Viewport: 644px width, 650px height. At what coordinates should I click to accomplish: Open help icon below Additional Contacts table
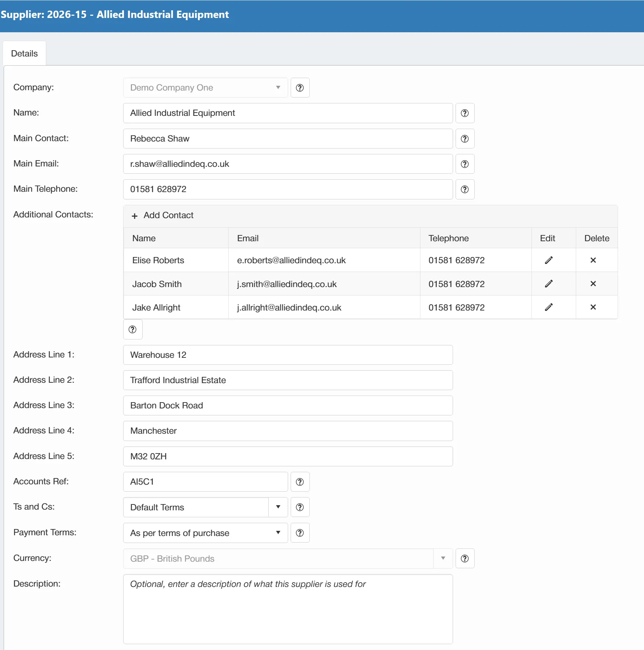tap(133, 329)
